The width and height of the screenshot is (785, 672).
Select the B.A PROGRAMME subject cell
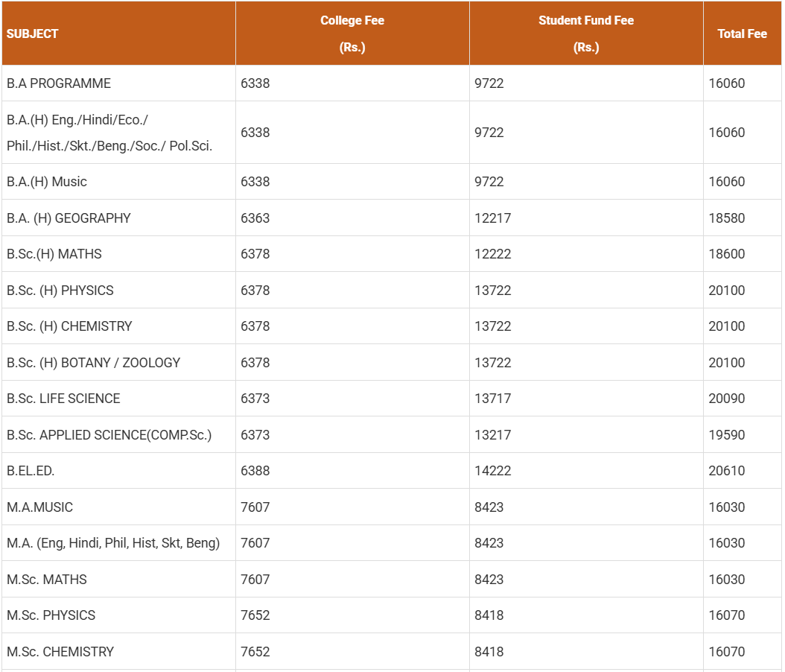pyautogui.click(x=59, y=83)
